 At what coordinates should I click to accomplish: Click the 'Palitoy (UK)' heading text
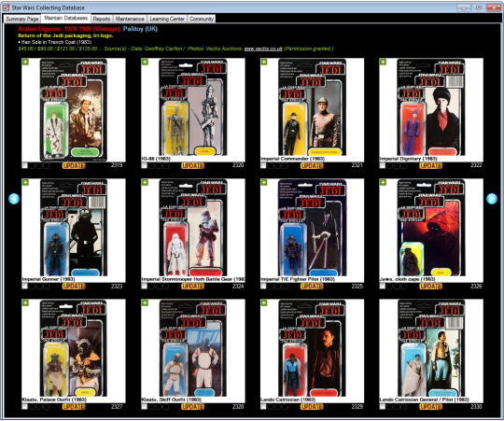(140, 29)
